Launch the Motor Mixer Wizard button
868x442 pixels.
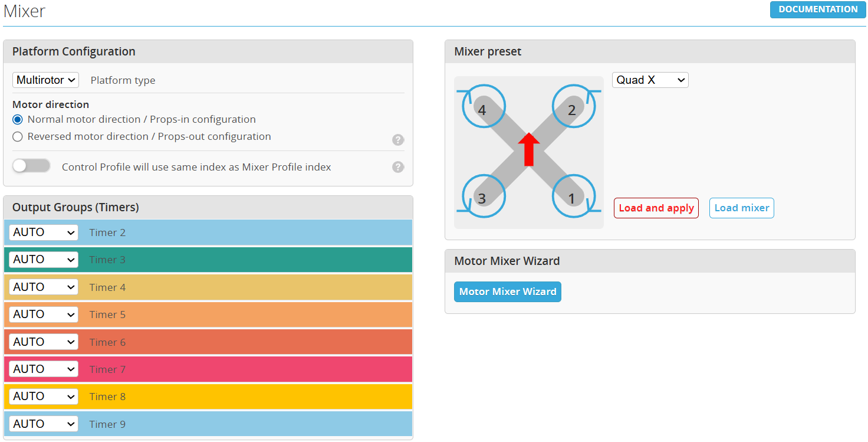508,292
